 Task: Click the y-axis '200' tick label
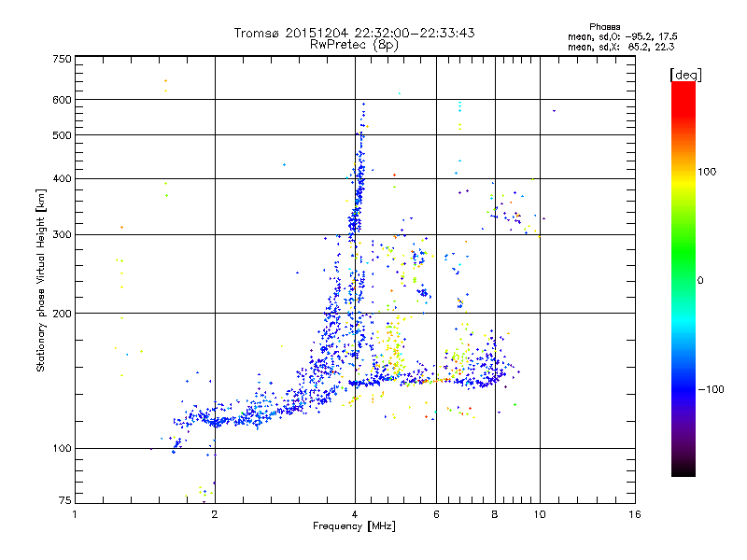tap(63, 314)
